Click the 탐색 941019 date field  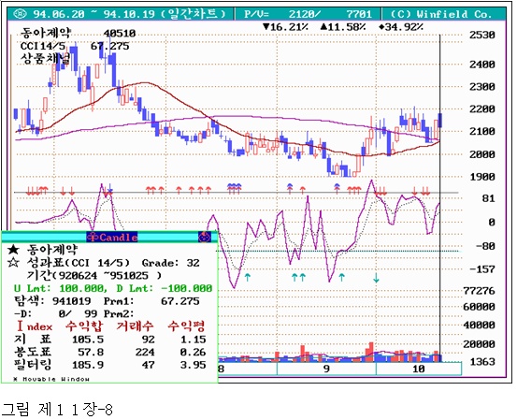point(52,301)
